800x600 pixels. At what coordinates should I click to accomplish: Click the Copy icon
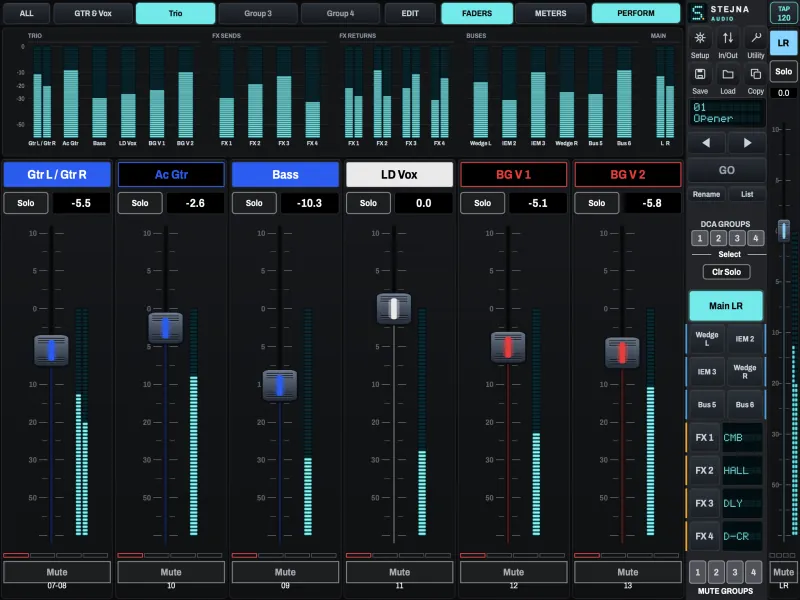756,74
